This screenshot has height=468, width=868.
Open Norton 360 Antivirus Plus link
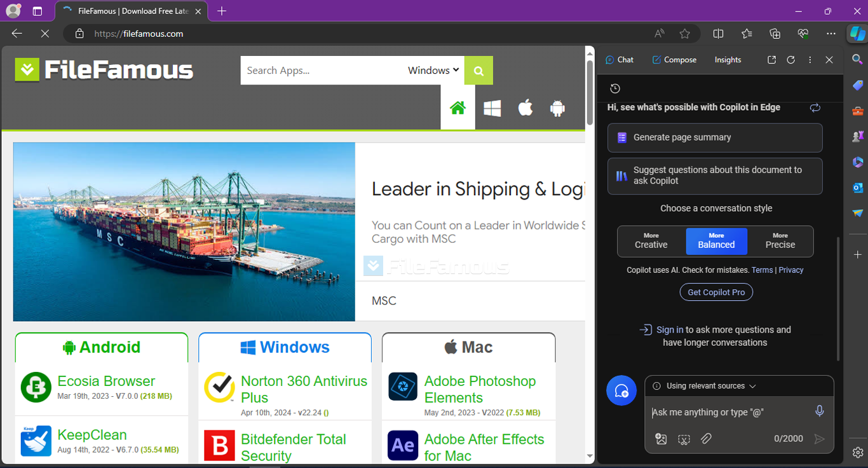point(304,389)
